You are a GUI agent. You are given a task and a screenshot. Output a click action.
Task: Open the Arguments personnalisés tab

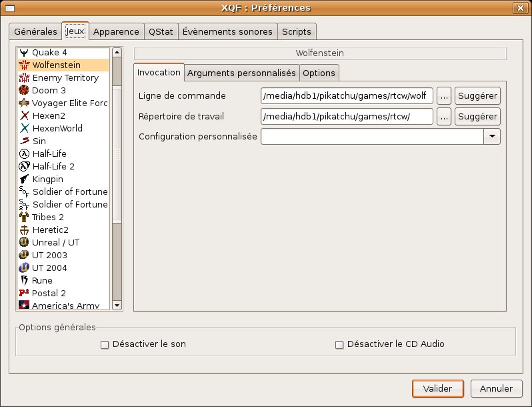pyautogui.click(x=241, y=73)
